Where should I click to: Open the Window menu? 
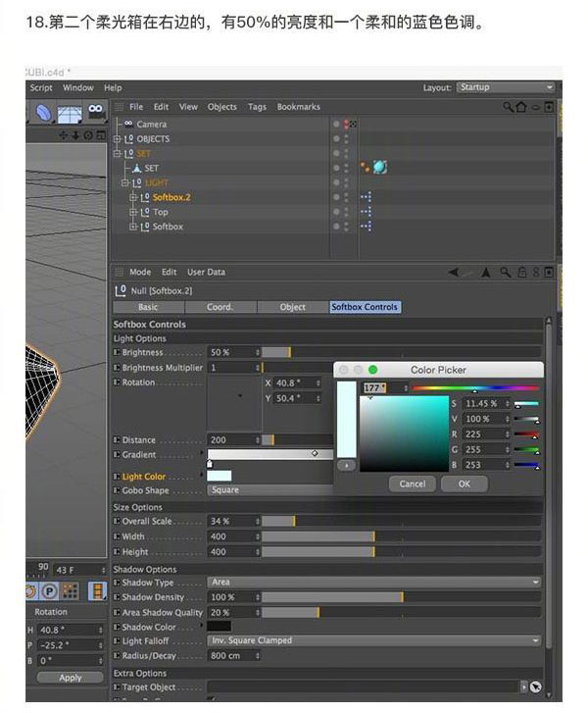point(78,87)
